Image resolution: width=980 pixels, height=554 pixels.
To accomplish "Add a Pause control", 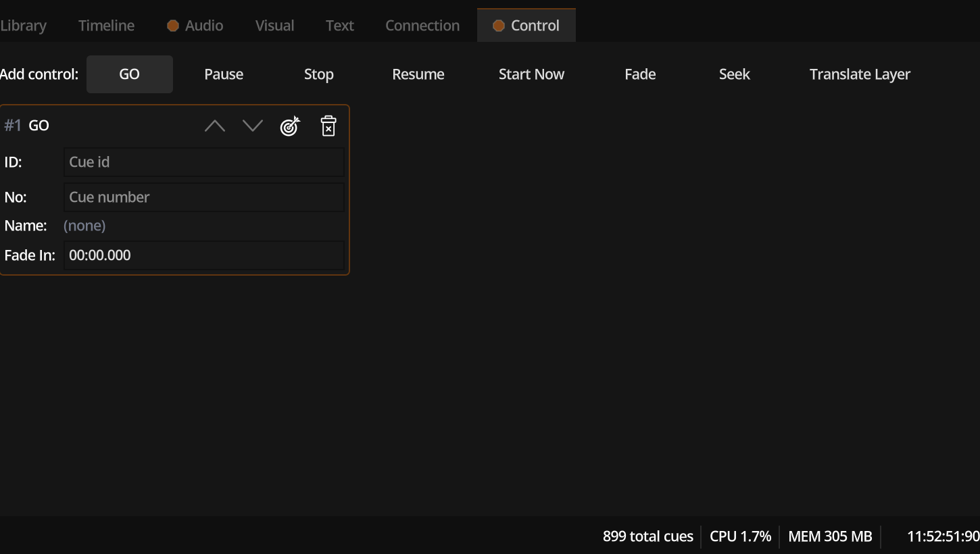I will pos(224,74).
